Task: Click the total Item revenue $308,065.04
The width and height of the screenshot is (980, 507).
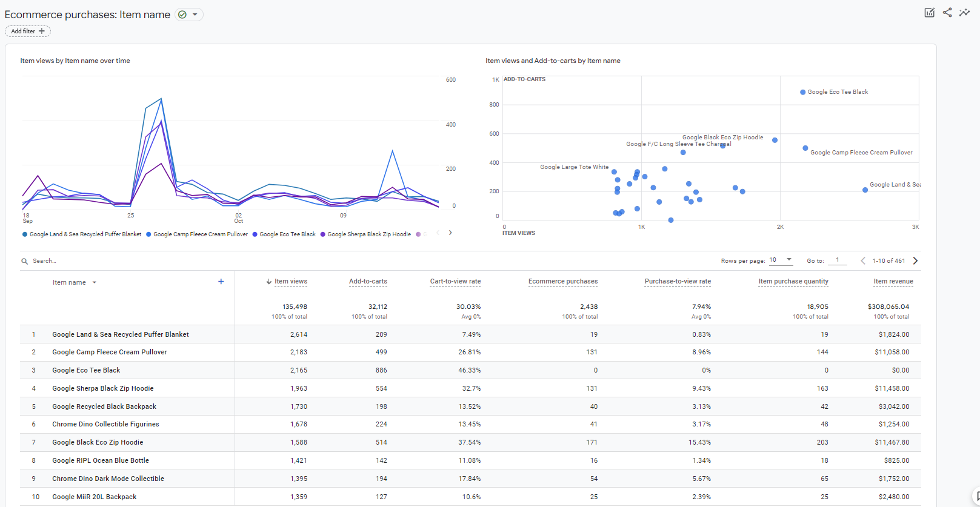Action: [x=888, y=307]
